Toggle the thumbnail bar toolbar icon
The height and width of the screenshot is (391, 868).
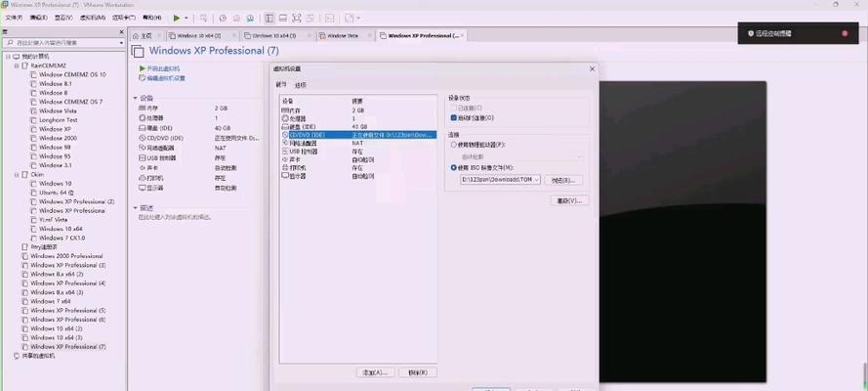click(283, 19)
